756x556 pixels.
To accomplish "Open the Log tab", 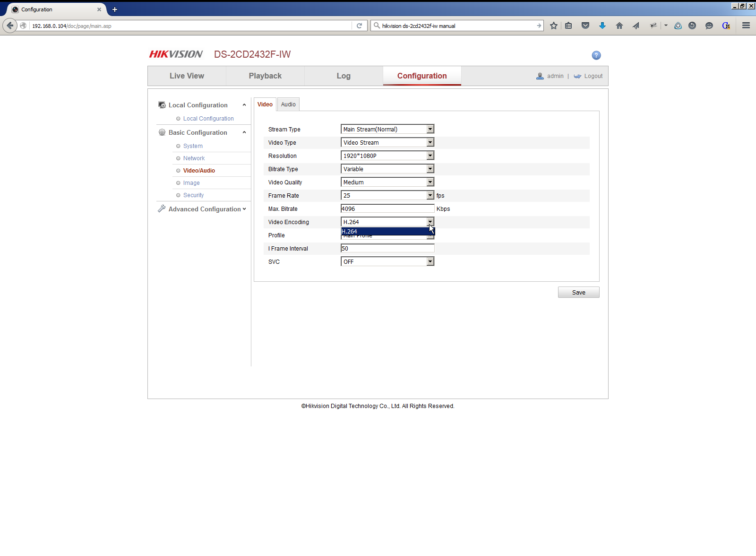I will click(344, 76).
